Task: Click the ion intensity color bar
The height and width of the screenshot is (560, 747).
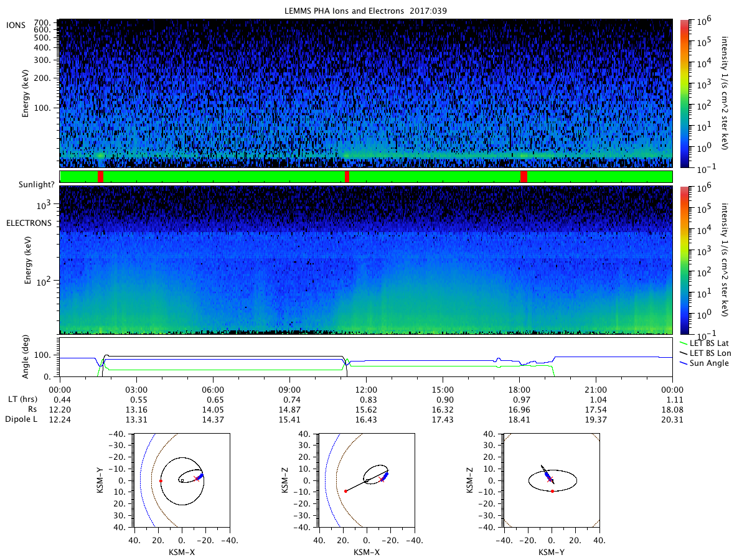Action: [684, 93]
